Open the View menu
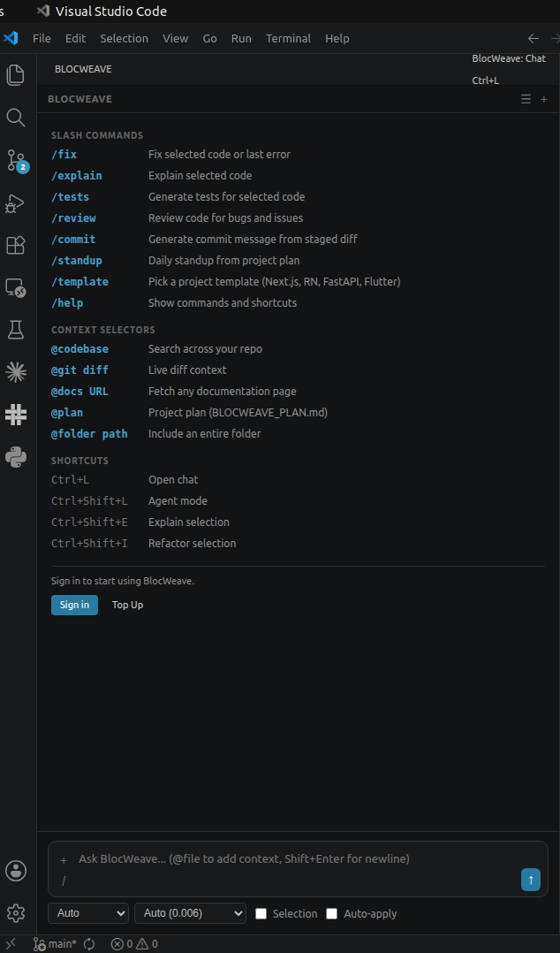The height and width of the screenshot is (953, 560). 176,38
